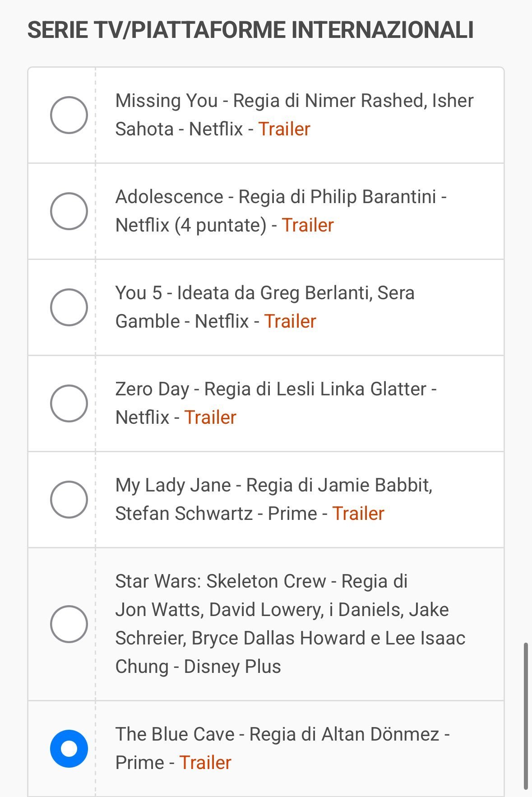The width and height of the screenshot is (532, 797).
Task: Open the Missing You trailer link
Action: tap(284, 130)
